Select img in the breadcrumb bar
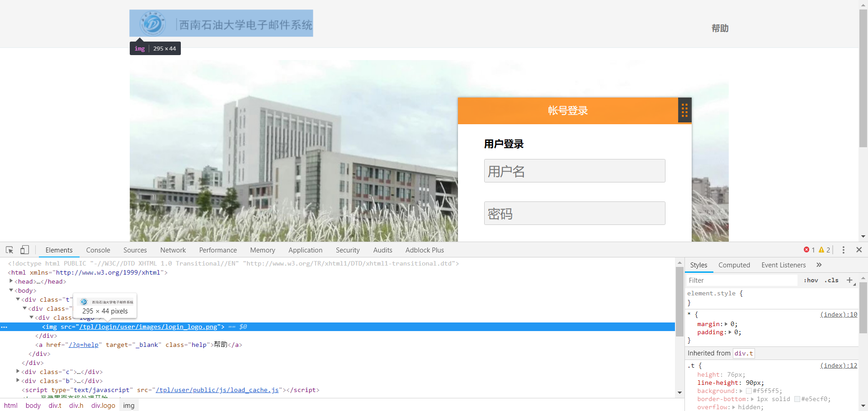 (129, 406)
